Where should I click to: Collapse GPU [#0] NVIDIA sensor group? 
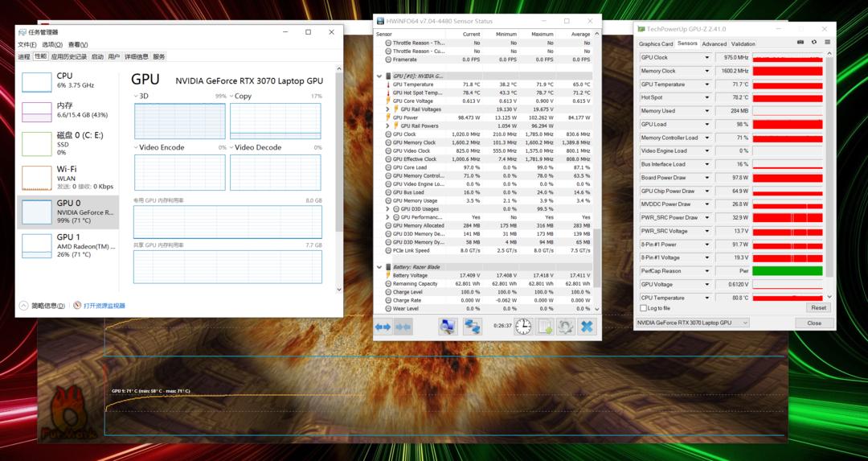379,76
